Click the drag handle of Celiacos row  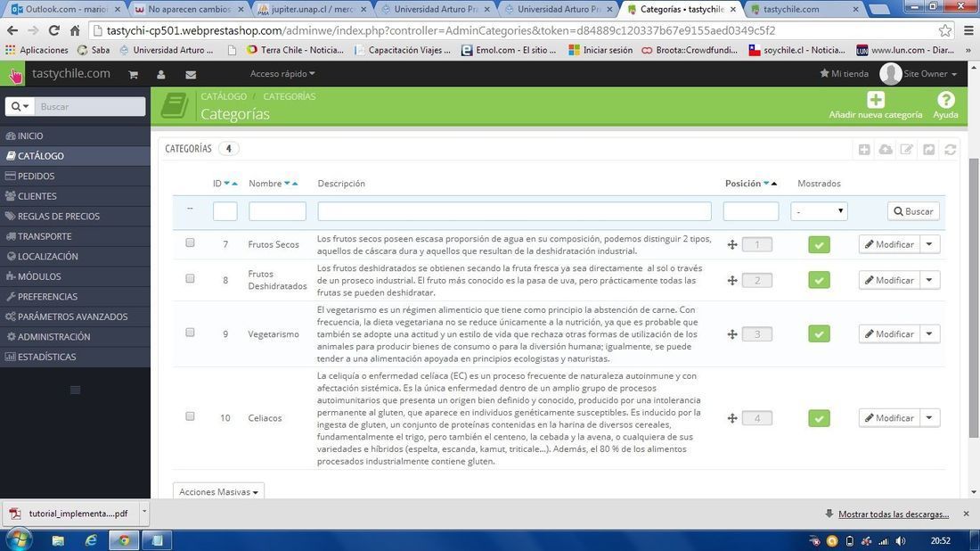click(x=732, y=418)
